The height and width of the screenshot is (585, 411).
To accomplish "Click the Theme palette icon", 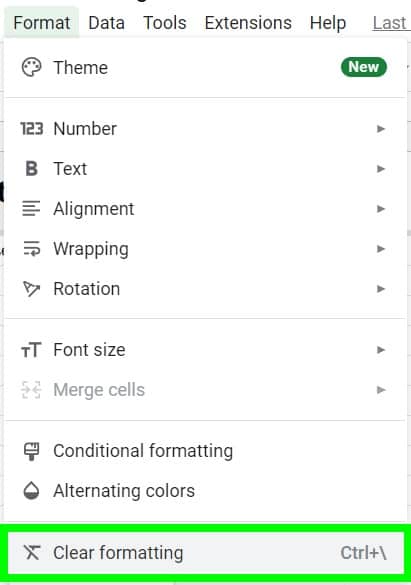I will 31,68.
